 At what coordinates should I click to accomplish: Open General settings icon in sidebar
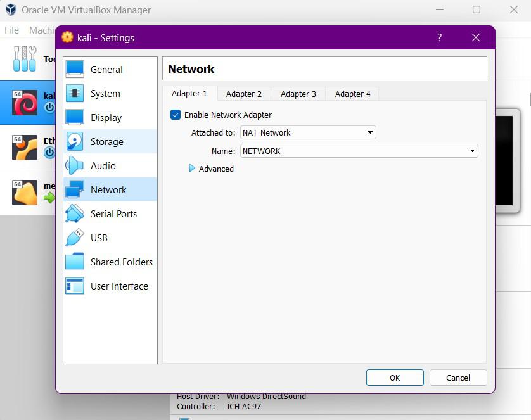coord(75,69)
